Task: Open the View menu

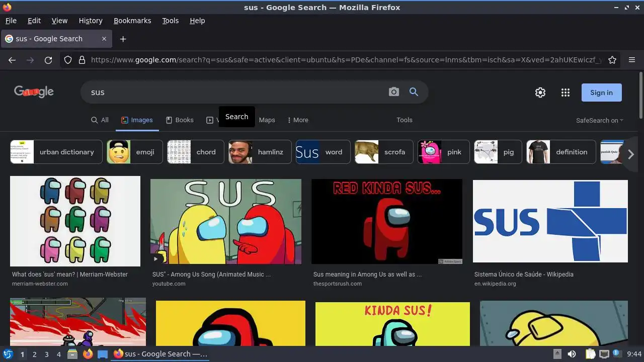Action: pyautogui.click(x=59, y=21)
